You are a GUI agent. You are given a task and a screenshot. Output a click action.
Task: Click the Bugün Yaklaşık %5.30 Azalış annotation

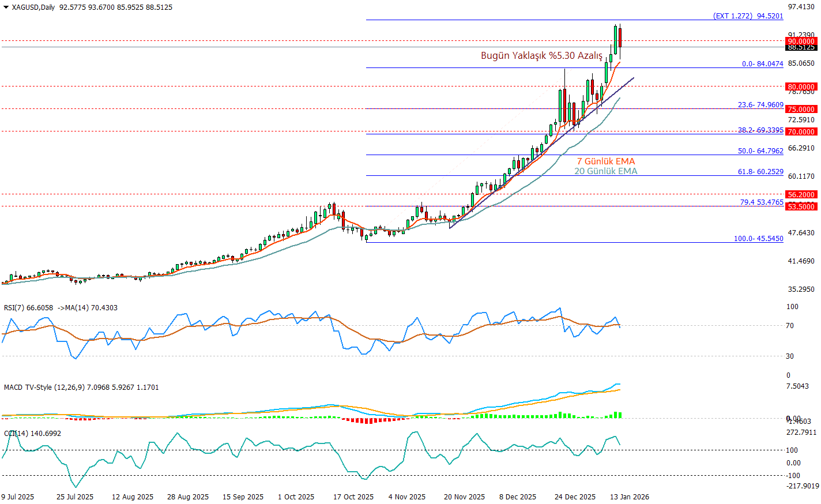pos(541,56)
